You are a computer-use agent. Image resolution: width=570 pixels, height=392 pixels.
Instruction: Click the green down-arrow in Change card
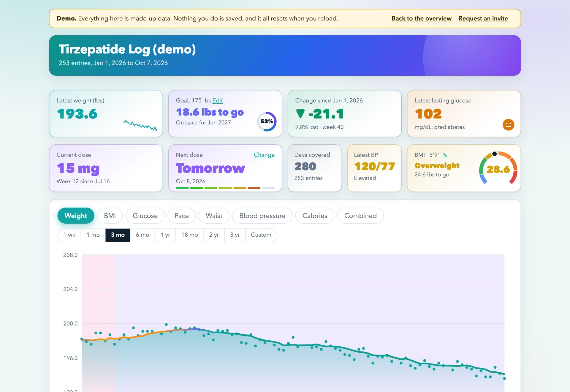(300, 114)
